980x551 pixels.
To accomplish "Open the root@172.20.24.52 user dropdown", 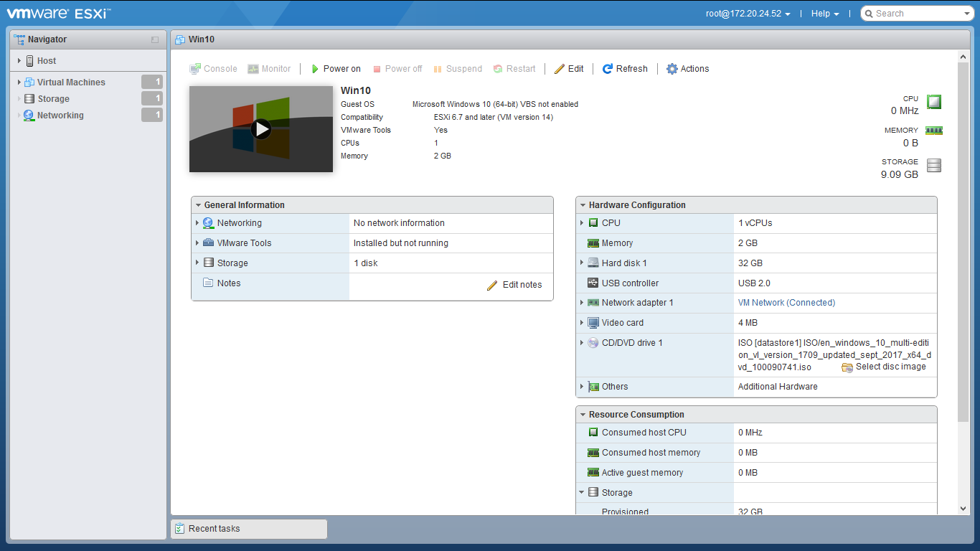I will pyautogui.click(x=748, y=14).
